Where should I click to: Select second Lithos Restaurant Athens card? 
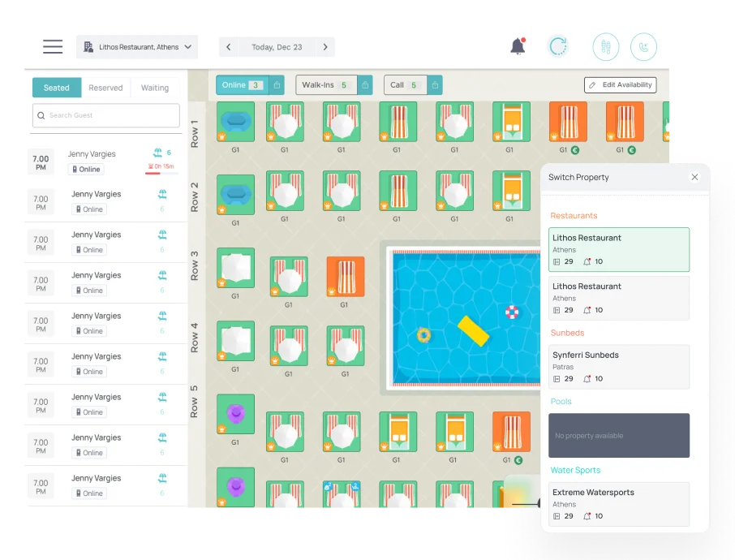(x=619, y=298)
